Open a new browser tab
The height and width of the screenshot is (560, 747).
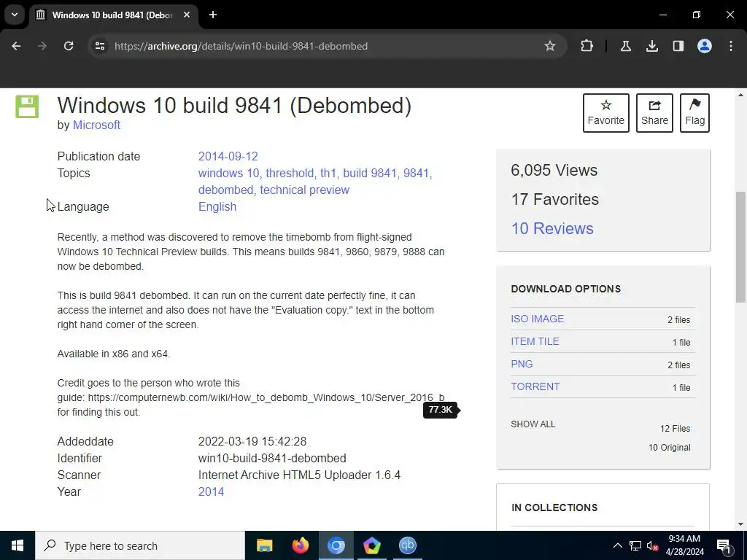(x=213, y=15)
